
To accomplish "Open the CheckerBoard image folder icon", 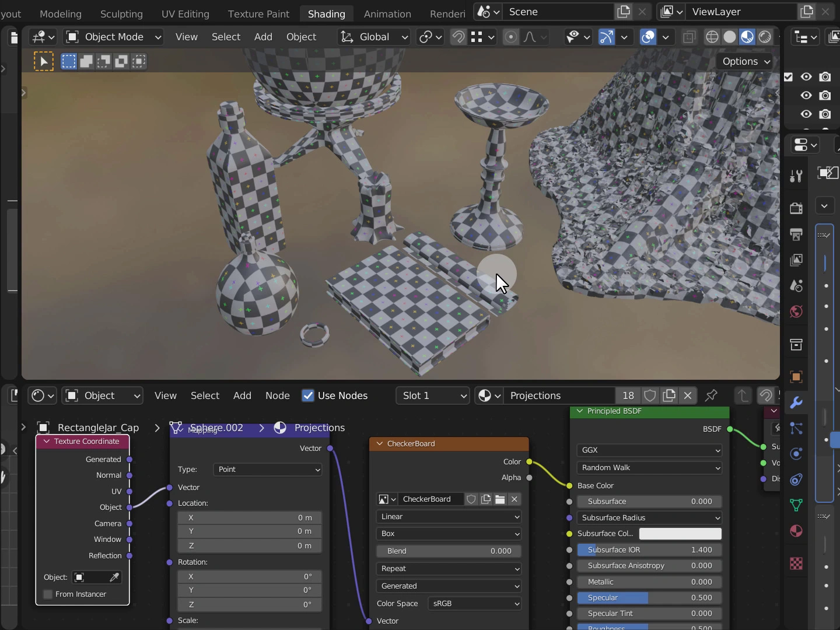I will click(500, 499).
